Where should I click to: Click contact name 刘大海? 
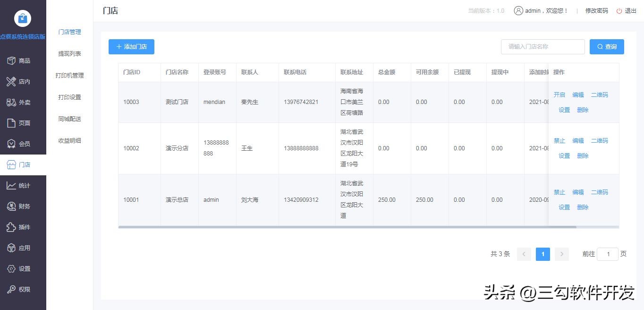pos(250,200)
